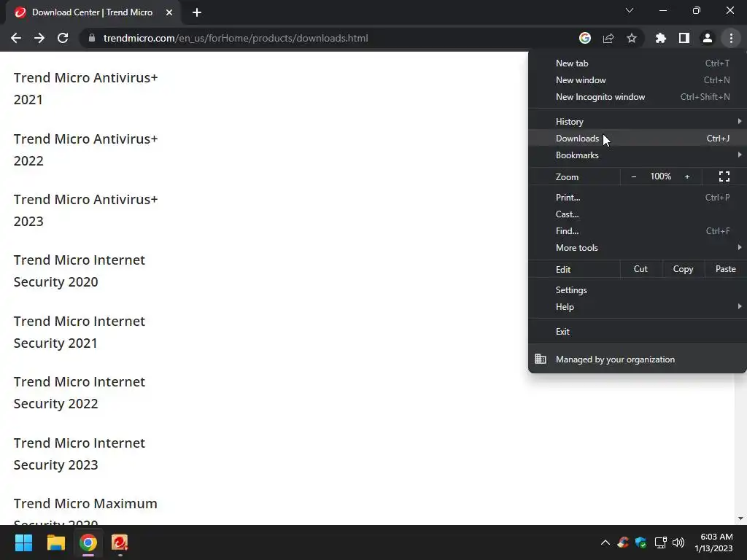Select Cast... from the menu

click(638, 214)
